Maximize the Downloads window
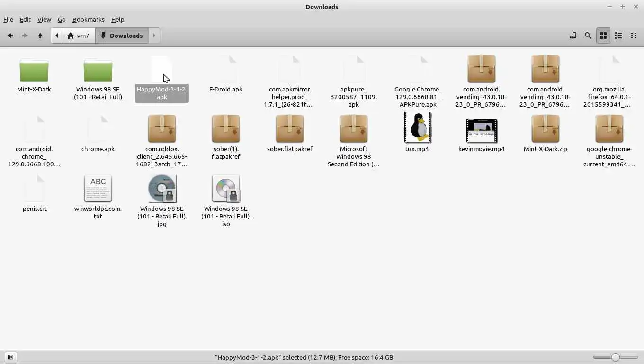 623,7
